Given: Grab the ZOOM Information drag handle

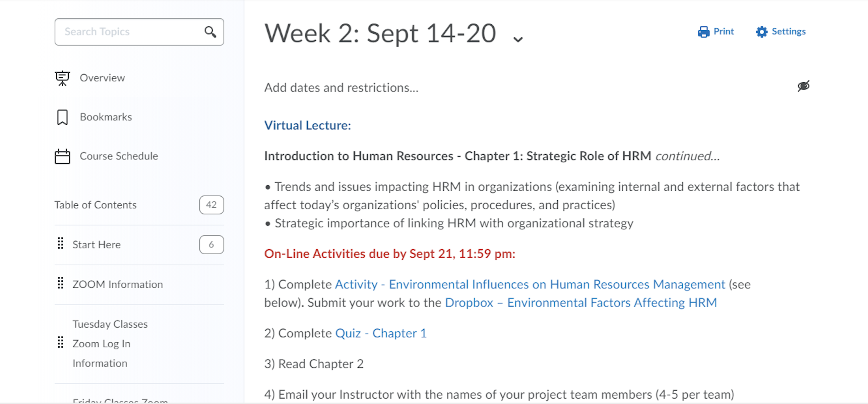Looking at the screenshot, I should pyautogui.click(x=61, y=283).
